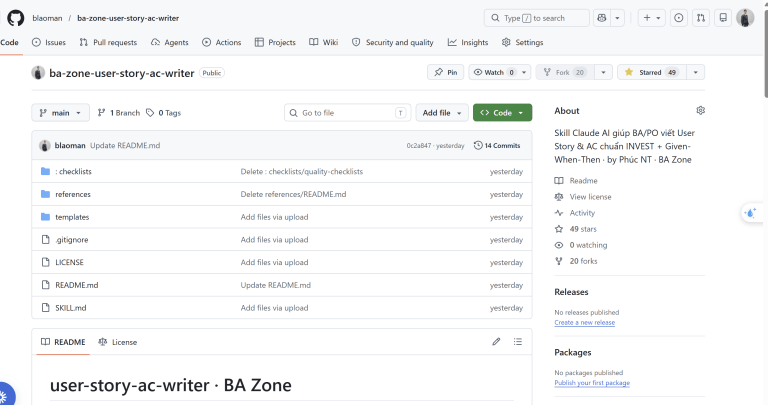This screenshot has height=405, width=768.
Task: Click the About settings gear icon
Action: (x=700, y=111)
